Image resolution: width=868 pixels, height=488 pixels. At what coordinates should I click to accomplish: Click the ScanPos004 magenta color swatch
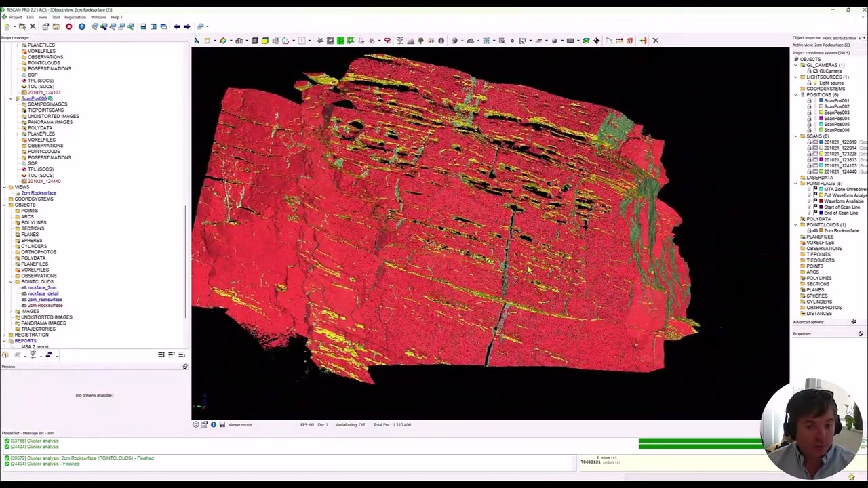click(821, 118)
